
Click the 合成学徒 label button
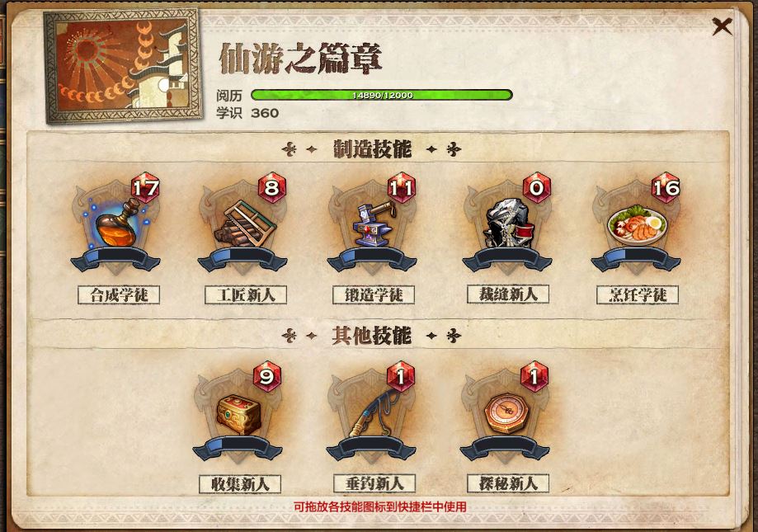119,294
